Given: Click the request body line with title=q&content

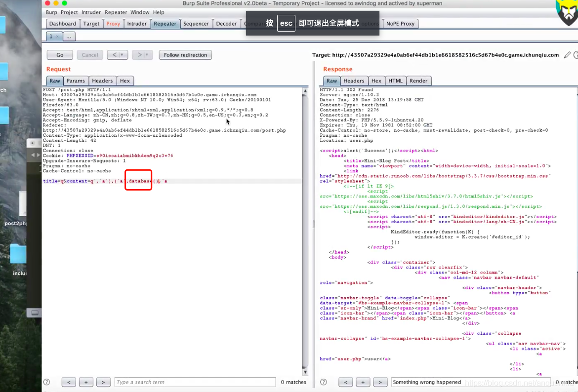Looking at the screenshot, I should [172, 181].
